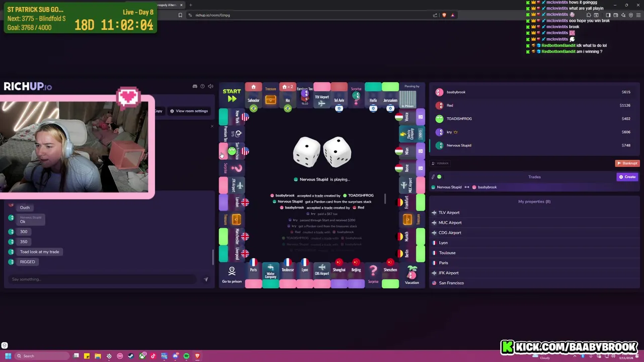Click the browser address bar richup.io URL

213,15
